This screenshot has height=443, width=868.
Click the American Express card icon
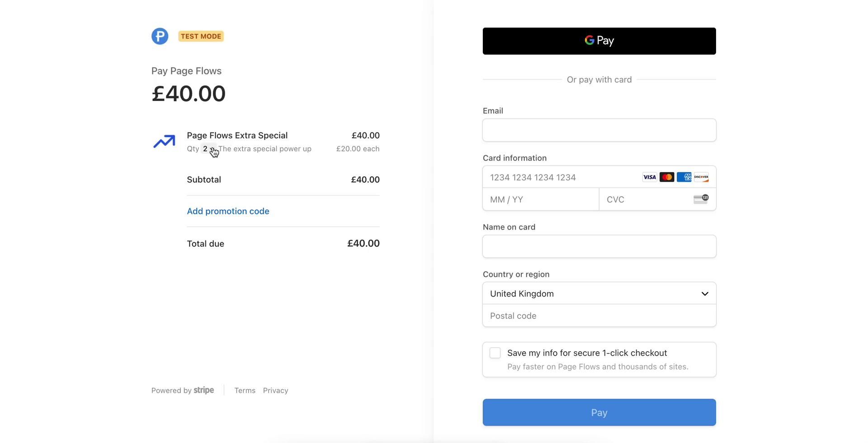coord(684,177)
